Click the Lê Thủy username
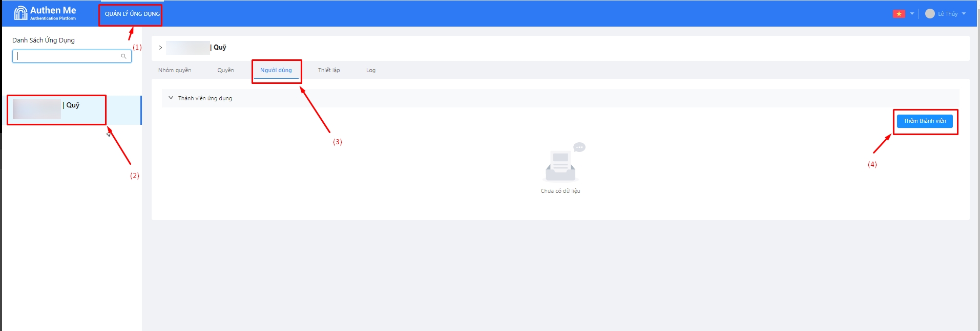 [x=948, y=14]
